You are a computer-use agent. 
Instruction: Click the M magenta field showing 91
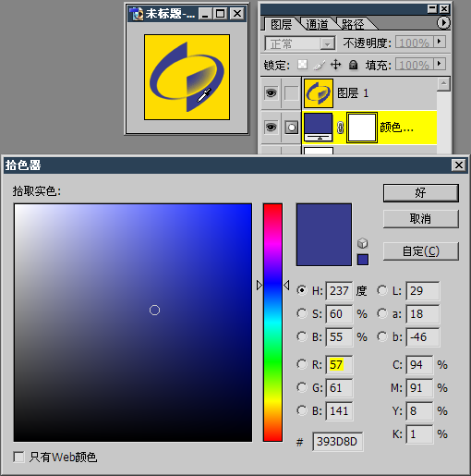419,387
